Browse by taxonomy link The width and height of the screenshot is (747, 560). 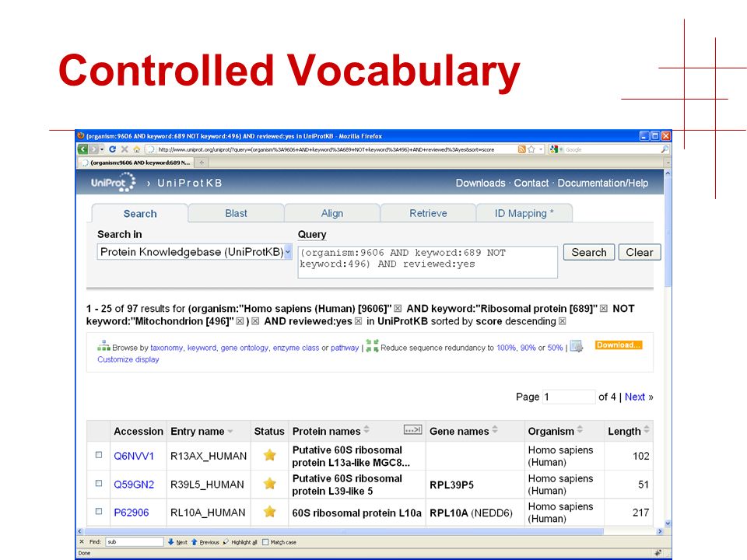click(167, 348)
